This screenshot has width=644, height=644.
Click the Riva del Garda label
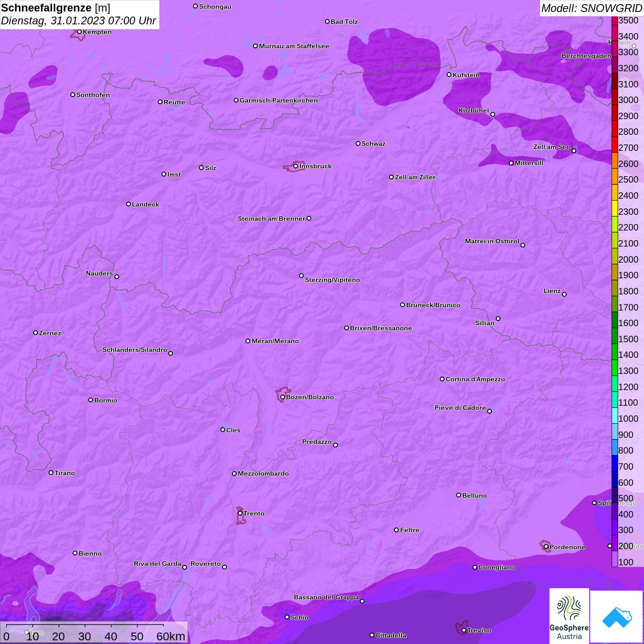157,563
